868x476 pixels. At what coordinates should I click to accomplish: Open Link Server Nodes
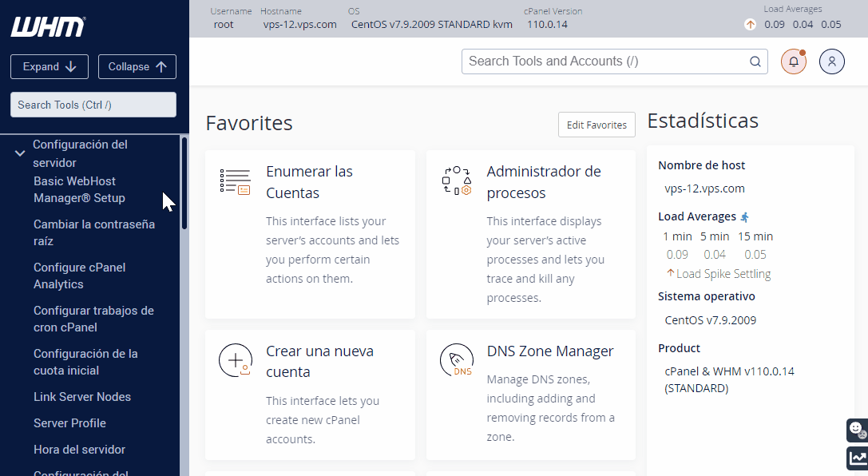82,397
